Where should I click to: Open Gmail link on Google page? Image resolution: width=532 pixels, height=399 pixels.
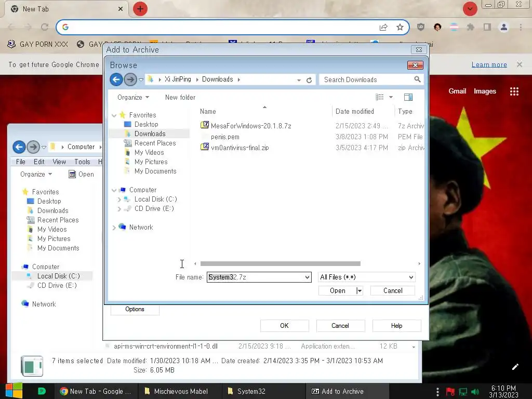[x=457, y=91]
